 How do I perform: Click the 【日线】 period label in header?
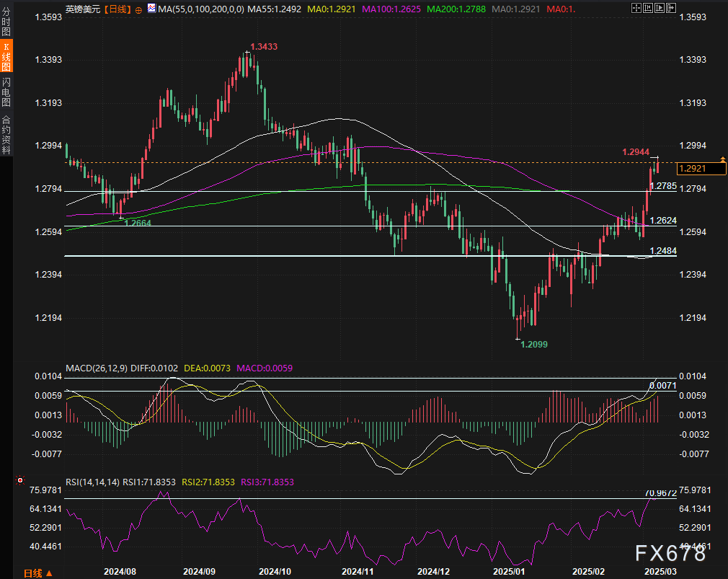click(x=115, y=9)
